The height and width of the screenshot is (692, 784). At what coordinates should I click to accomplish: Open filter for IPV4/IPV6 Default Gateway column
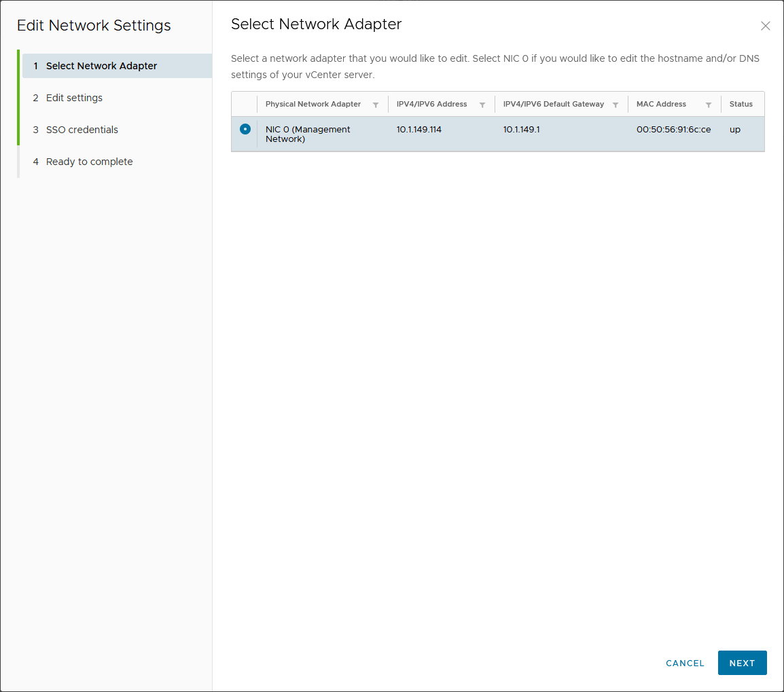point(616,105)
